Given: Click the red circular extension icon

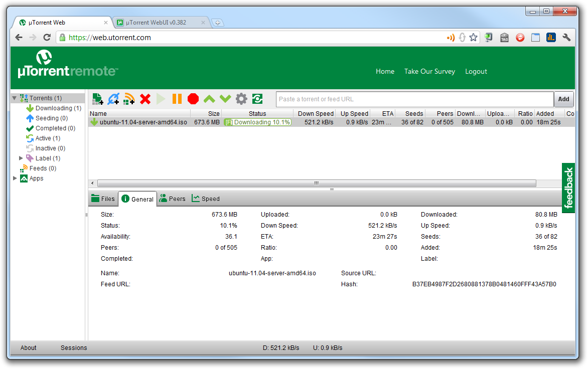Looking at the screenshot, I should pyautogui.click(x=520, y=38).
